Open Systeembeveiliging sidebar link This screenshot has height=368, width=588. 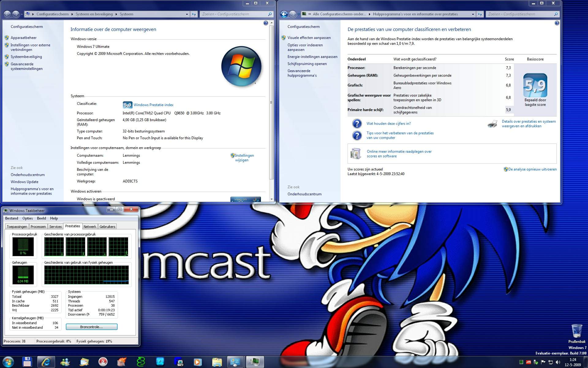26,57
